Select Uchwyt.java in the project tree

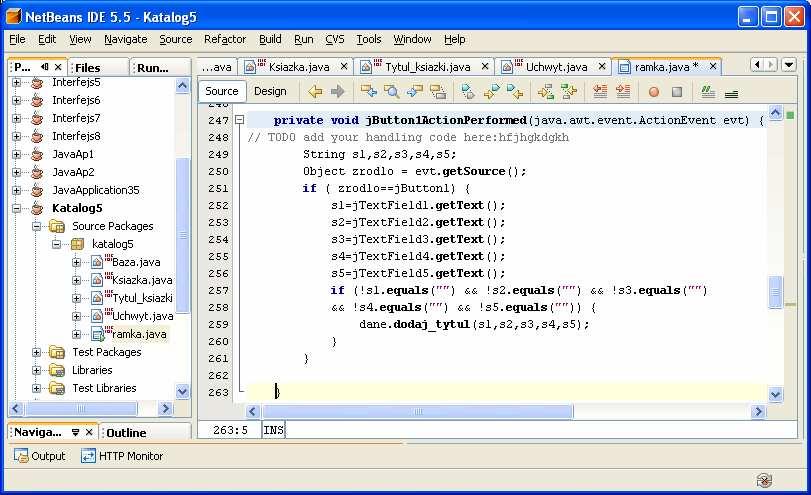pyautogui.click(x=142, y=316)
